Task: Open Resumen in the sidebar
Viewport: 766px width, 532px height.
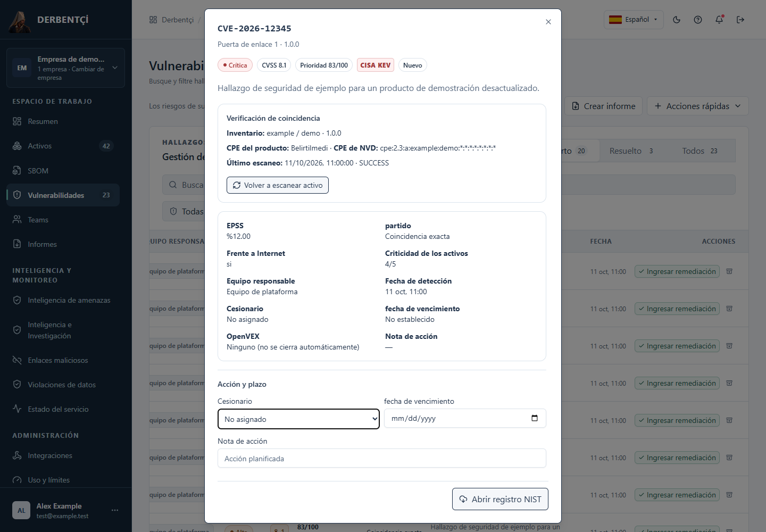Action: pos(63,121)
